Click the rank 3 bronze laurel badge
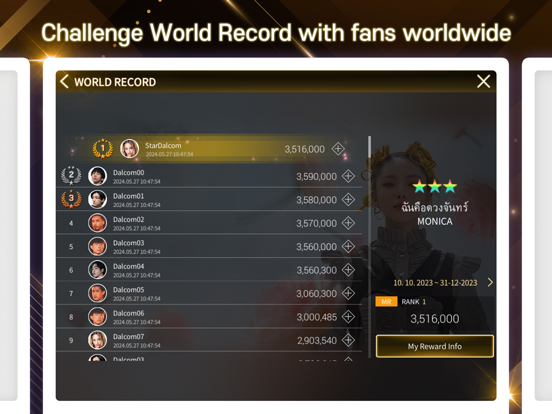Screen dimensions: 552x414 pyautogui.click(x=71, y=199)
